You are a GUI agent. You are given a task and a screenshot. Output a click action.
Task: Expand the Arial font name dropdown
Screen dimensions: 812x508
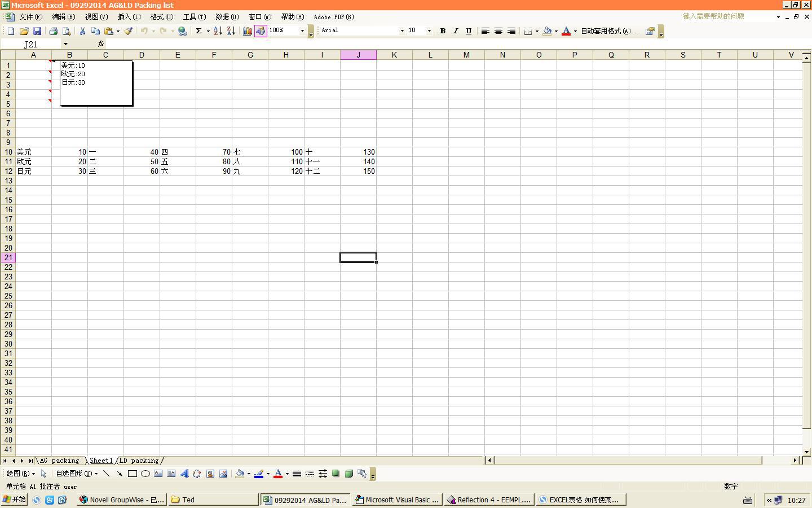tap(402, 30)
